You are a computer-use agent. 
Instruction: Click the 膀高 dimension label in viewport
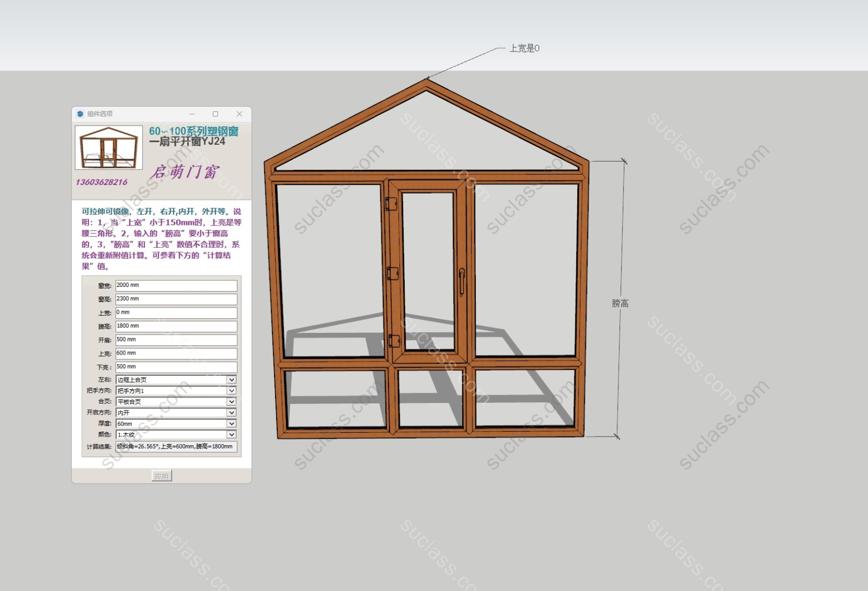[x=620, y=304]
